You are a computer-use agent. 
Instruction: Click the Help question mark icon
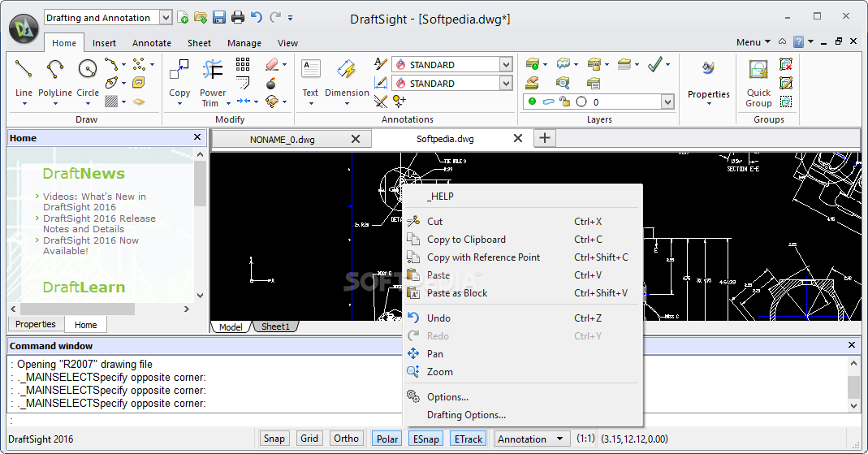point(798,42)
